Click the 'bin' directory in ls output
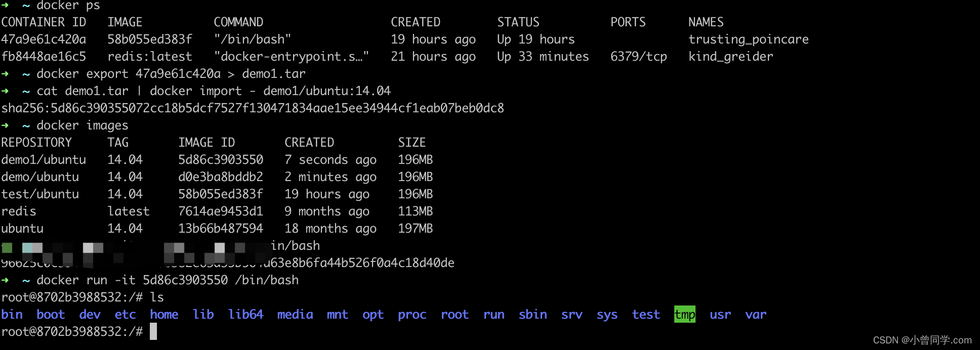 (12, 315)
